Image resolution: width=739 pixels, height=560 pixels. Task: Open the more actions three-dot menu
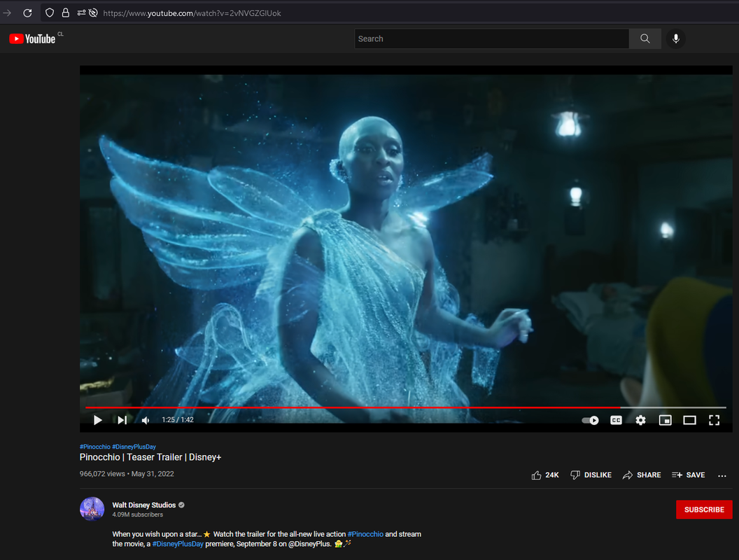tap(722, 475)
